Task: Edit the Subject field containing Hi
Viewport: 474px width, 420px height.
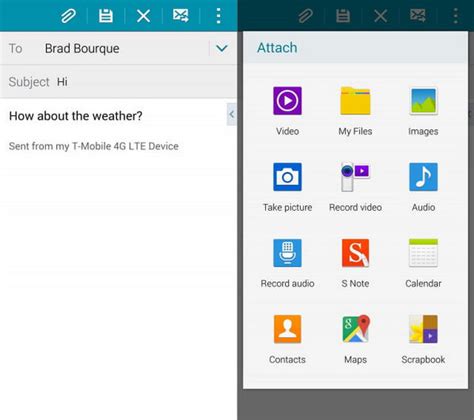Action: point(118,82)
